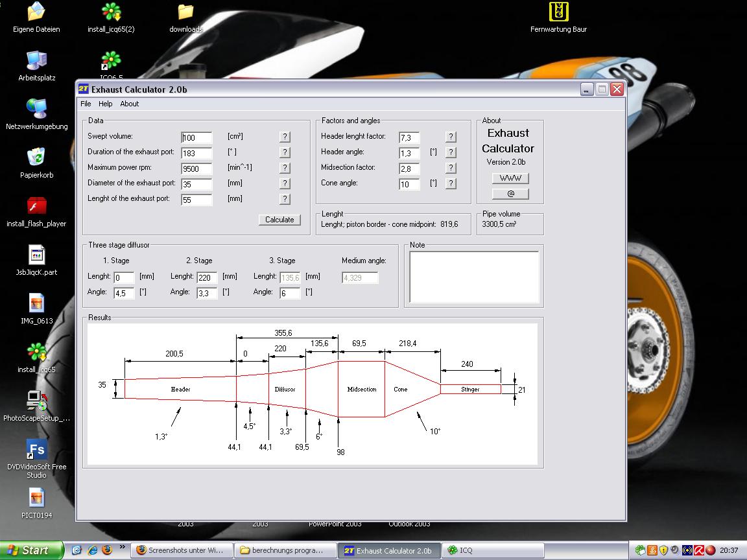Select the Fernwartung Baur desktop icon
The width and height of the screenshot is (747, 560).
558,13
